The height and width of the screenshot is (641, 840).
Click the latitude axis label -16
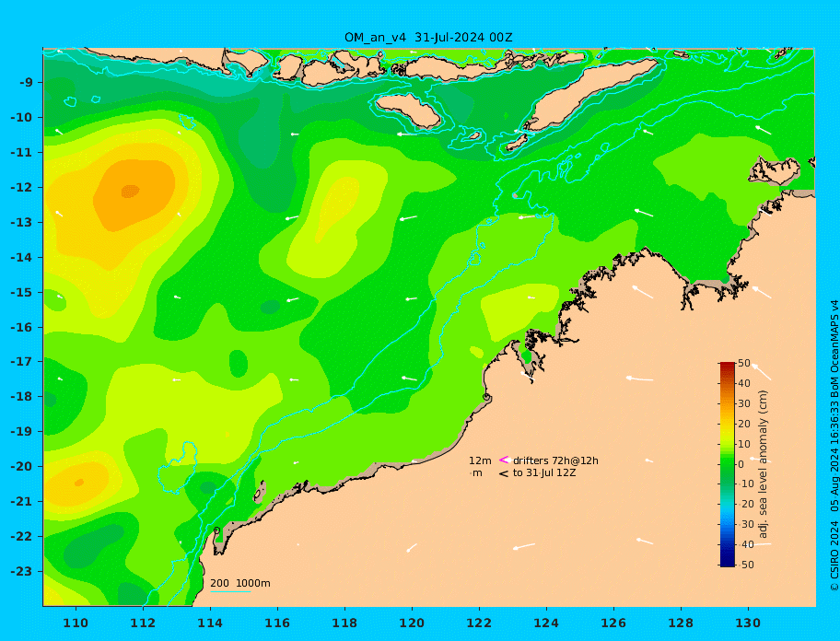(22, 327)
